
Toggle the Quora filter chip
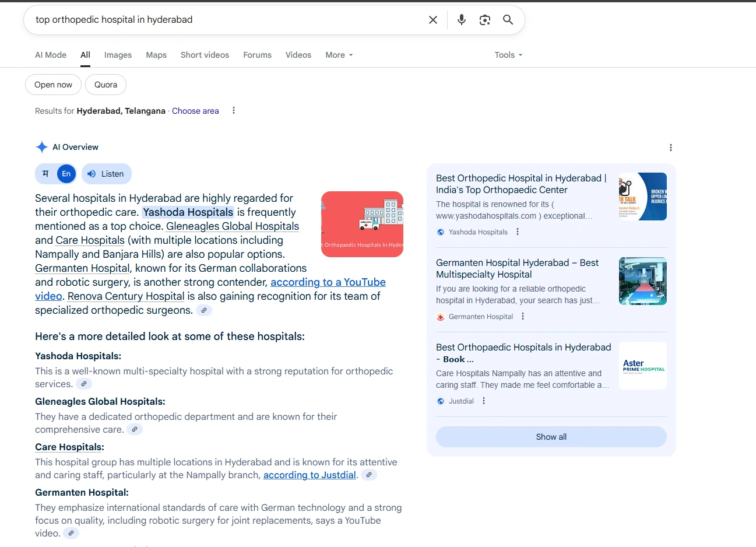pyautogui.click(x=106, y=85)
